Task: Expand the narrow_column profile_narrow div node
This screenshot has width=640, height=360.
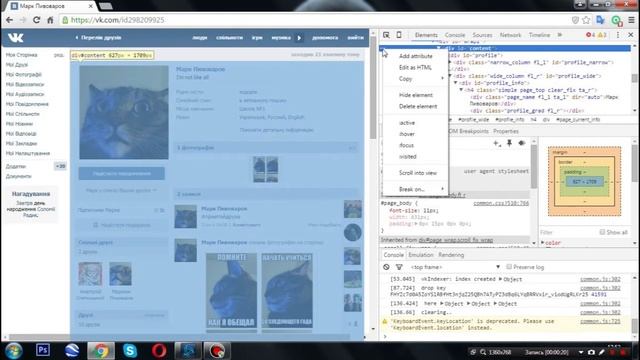Action: 450,62
